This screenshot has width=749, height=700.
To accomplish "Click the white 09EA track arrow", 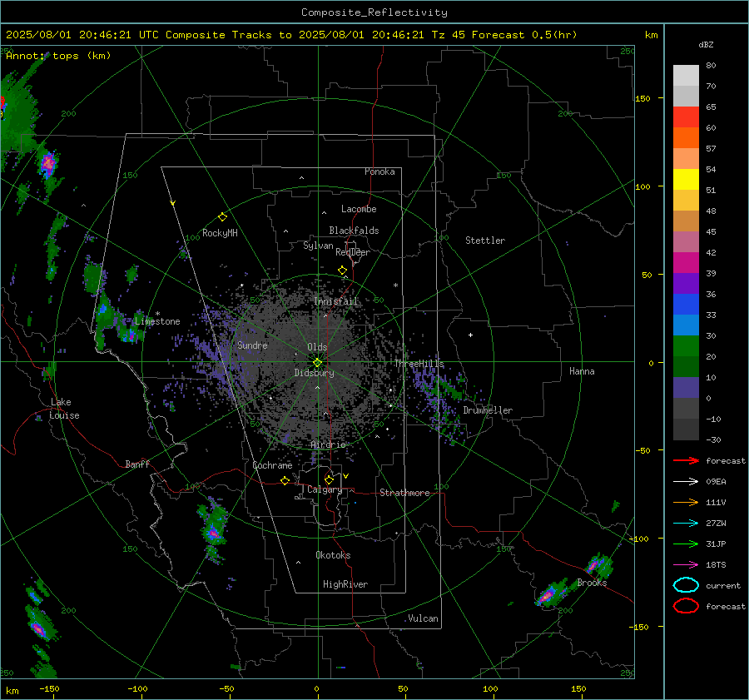I will click(x=686, y=482).
